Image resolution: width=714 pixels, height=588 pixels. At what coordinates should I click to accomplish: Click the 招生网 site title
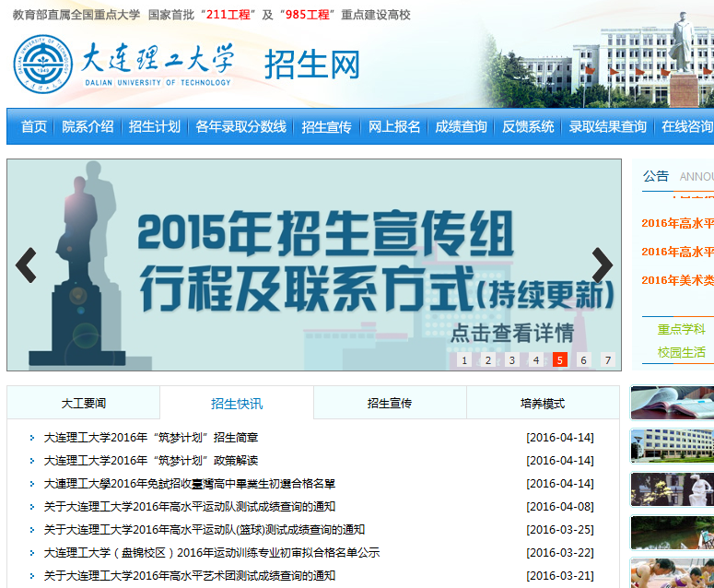pyautogui.click(x=312, y=65)
